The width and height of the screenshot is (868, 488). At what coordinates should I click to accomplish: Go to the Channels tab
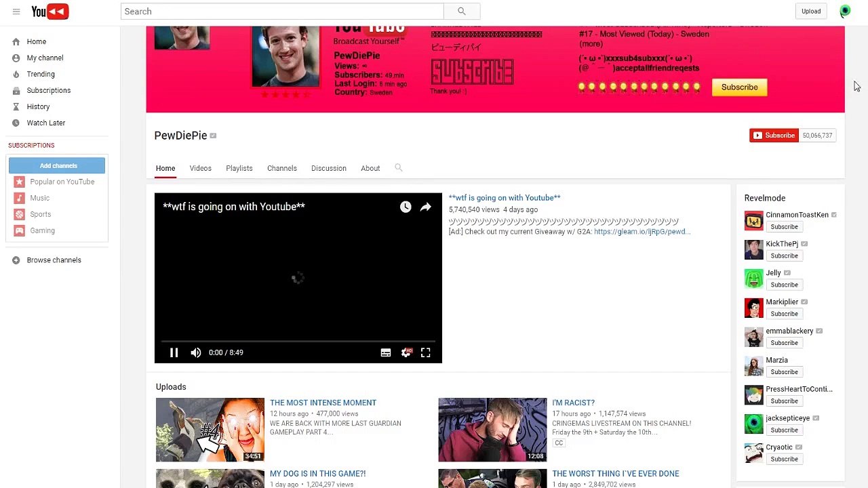pos(282,168)
